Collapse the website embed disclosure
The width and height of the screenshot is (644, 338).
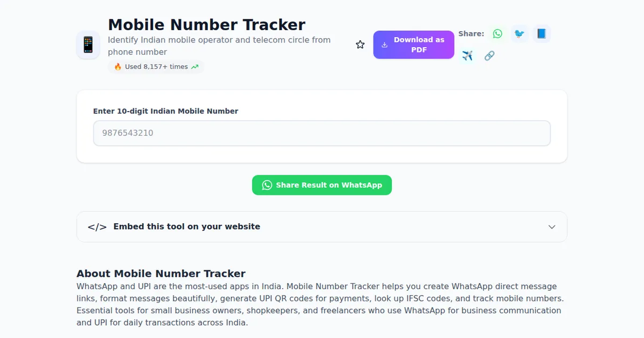[322, 226]
